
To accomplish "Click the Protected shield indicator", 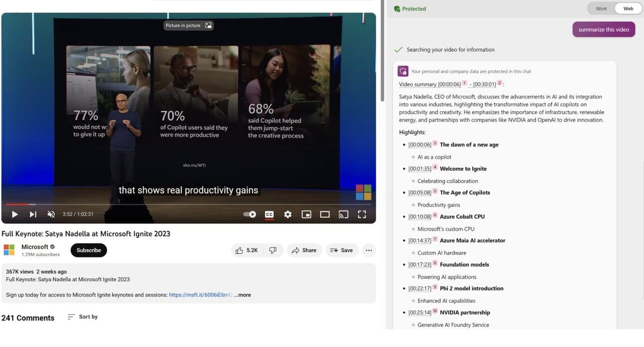I will pos(410,8).
